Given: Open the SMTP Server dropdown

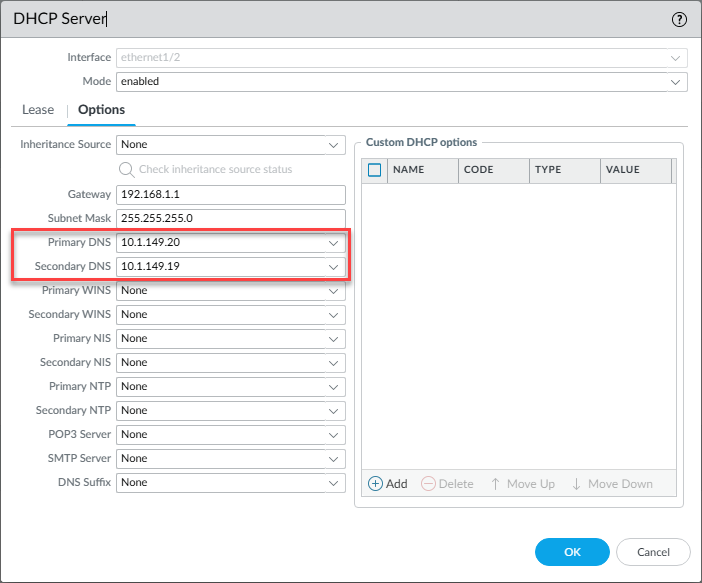Looking at the screenshot, I should (333, 459).
